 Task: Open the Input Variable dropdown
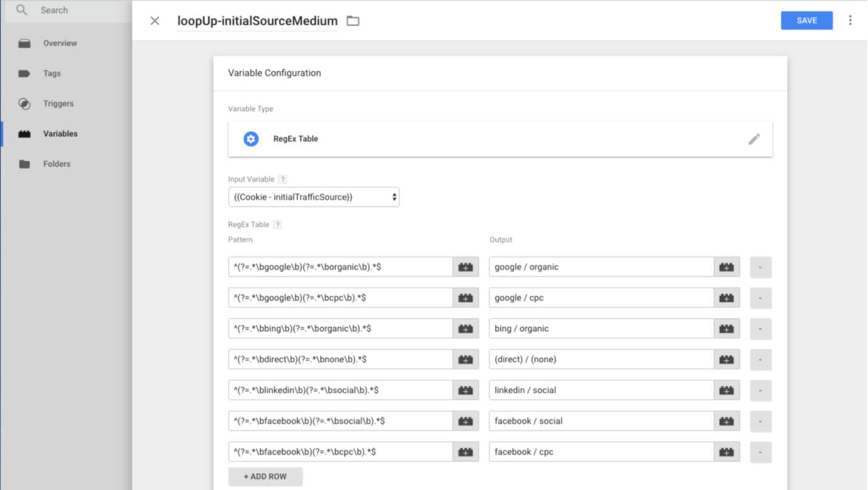[313, 197]
